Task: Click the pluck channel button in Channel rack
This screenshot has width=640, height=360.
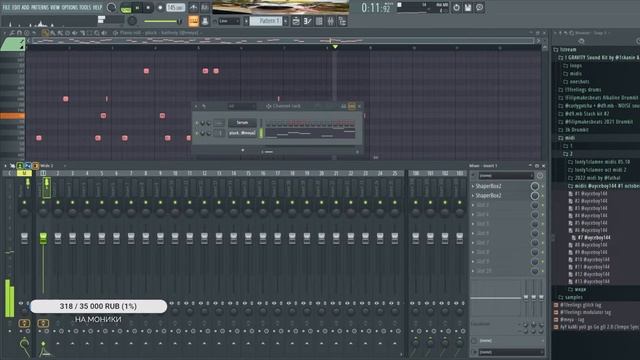Action: (242, 133)
